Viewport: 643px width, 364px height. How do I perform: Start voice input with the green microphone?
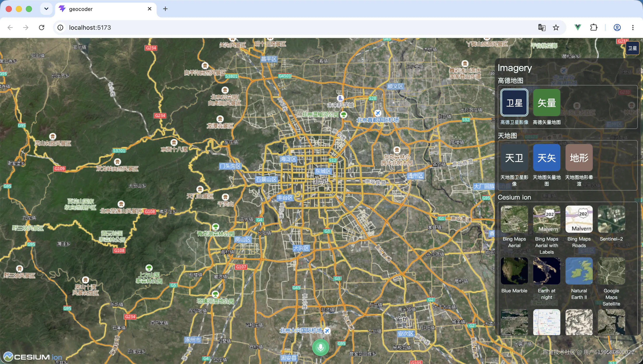[320, 347]
